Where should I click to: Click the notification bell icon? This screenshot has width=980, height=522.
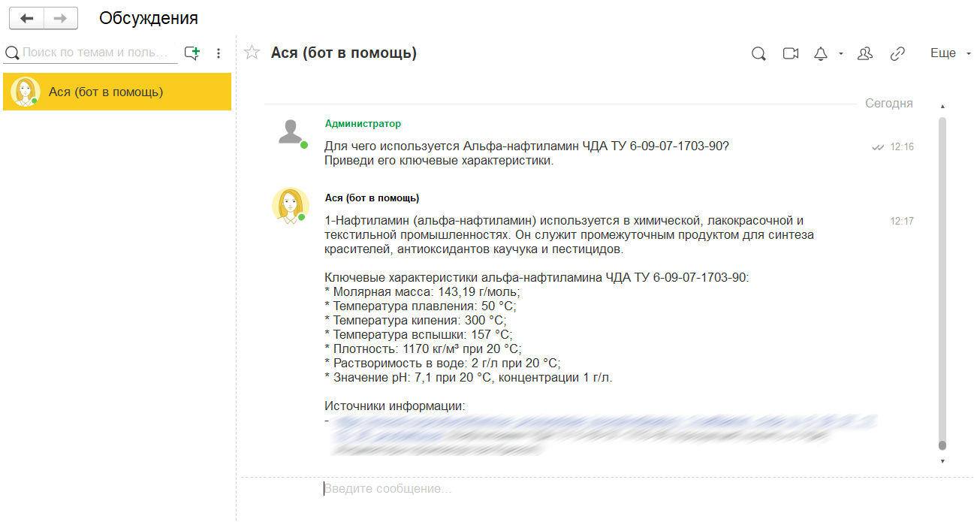point(820,53)
